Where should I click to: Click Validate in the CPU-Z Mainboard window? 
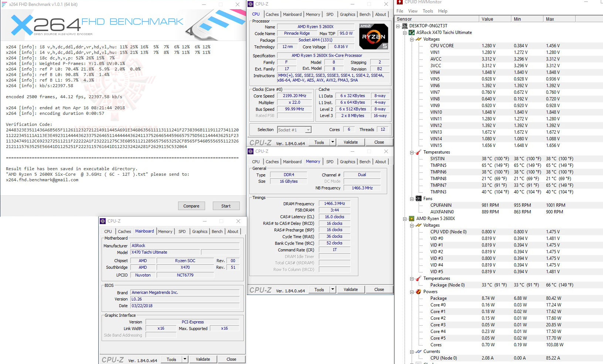click(x=203, y=359)
